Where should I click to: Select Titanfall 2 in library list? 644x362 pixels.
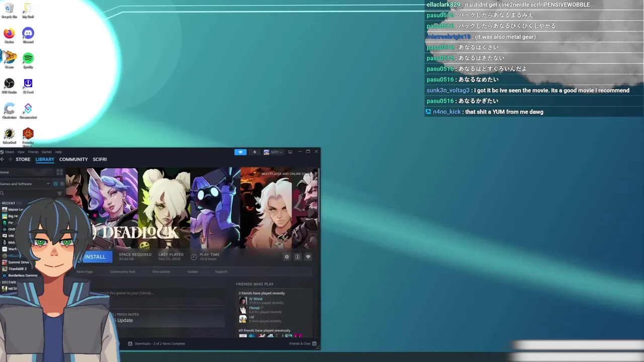15,269
